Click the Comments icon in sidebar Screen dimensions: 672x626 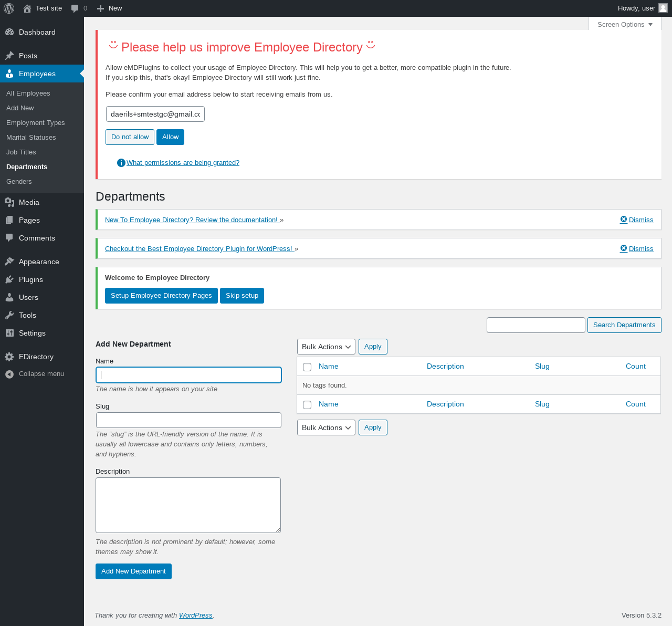click(9, 238)
